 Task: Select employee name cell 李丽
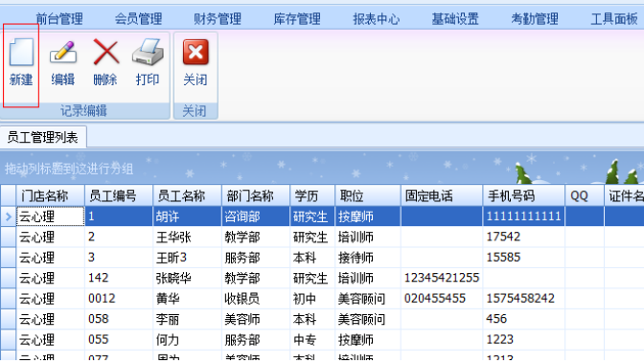pyautogui.click(x=187, y=319)
